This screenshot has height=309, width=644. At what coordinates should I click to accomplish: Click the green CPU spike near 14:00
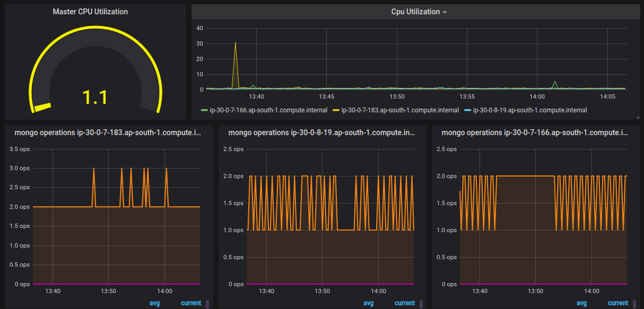coord(555,82)
